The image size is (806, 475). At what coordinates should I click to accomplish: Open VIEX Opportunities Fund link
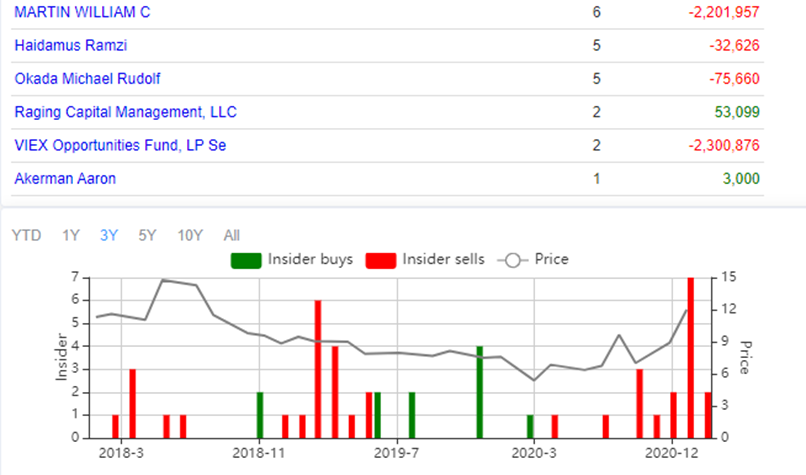click(x=120, y=145)
